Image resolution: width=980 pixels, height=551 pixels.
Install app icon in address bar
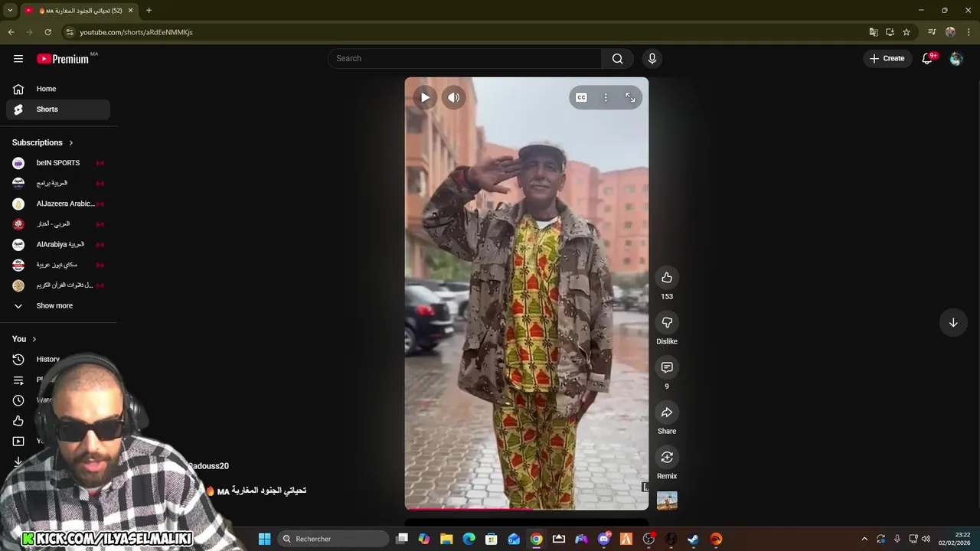click(x=890, y=32)
